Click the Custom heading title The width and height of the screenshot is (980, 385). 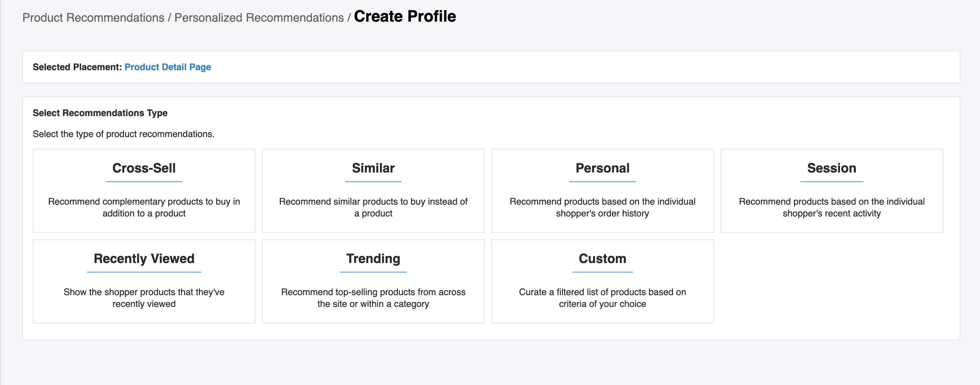pyautogui.click(x=602, y=258)
